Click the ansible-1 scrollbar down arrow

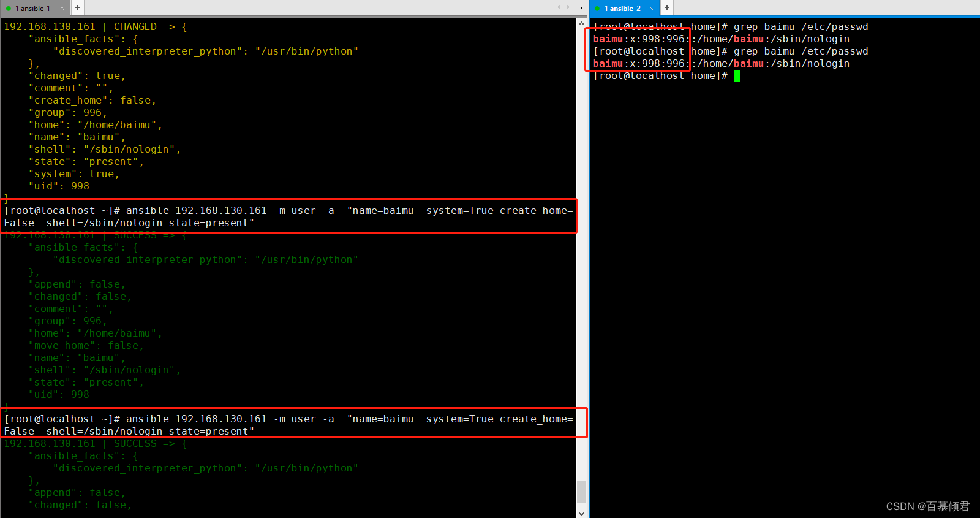point(582,513)
